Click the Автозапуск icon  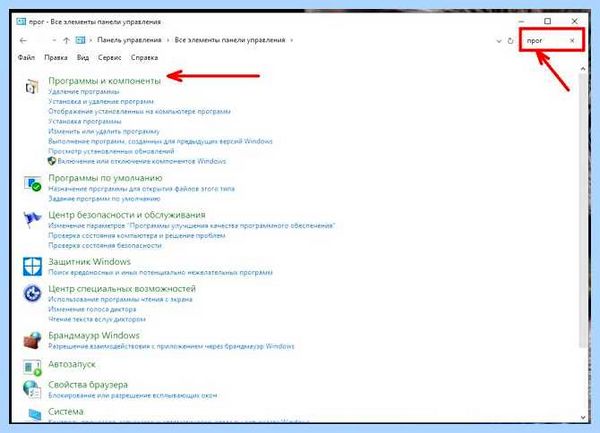coord(32,367)
